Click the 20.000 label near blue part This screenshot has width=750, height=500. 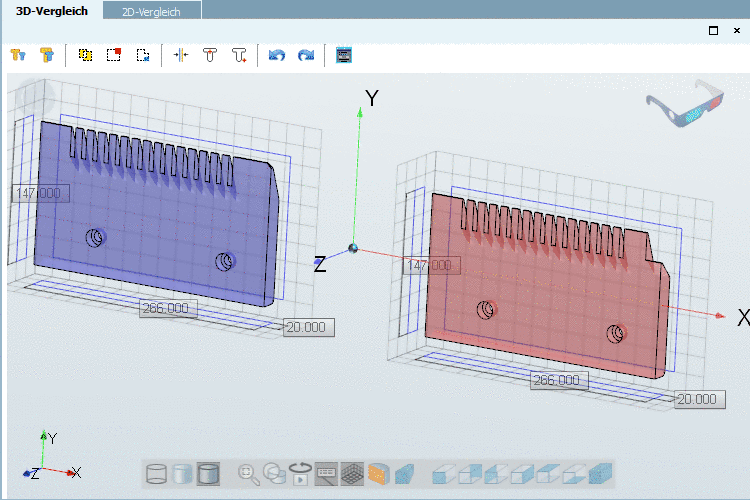[309, 327]
